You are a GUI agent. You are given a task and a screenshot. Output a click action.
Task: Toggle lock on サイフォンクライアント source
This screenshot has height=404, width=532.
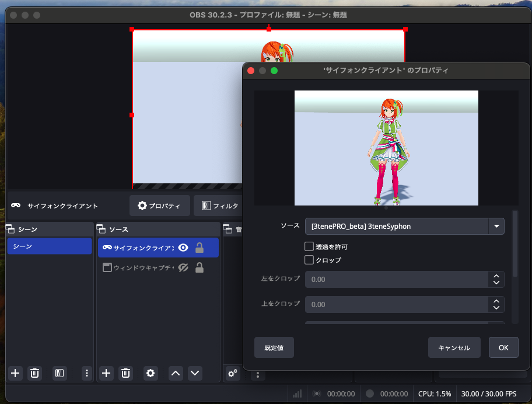point(199,248)
